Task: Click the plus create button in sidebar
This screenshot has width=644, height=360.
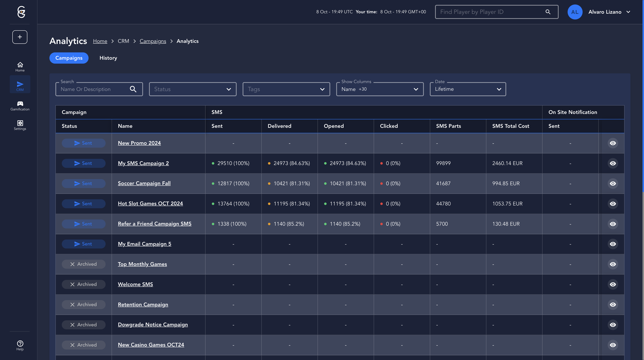Action: click(20, 37)
